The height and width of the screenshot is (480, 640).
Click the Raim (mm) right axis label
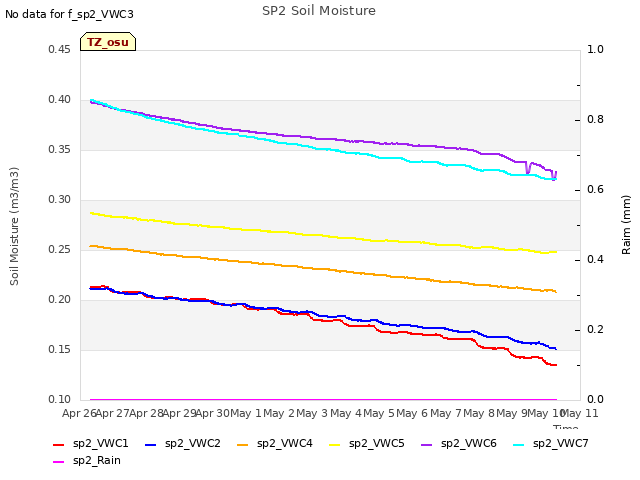click(626, 225)
